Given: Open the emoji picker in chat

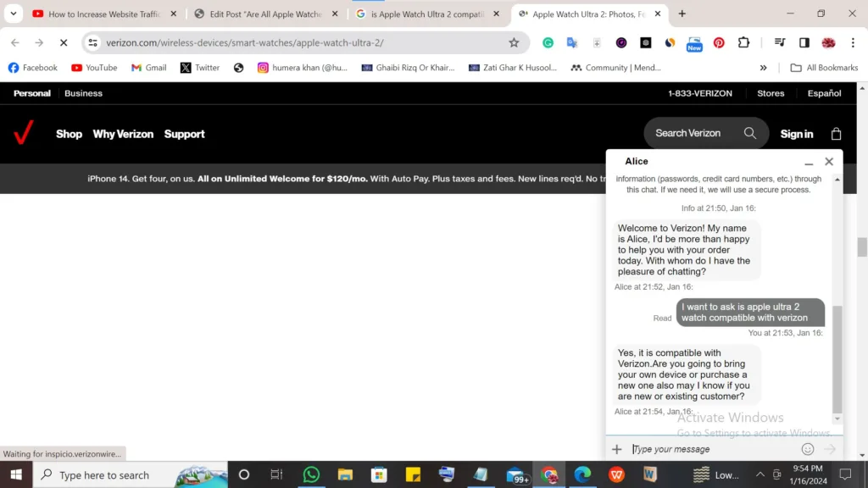Looking at the screenshot, I should (808, 449).
